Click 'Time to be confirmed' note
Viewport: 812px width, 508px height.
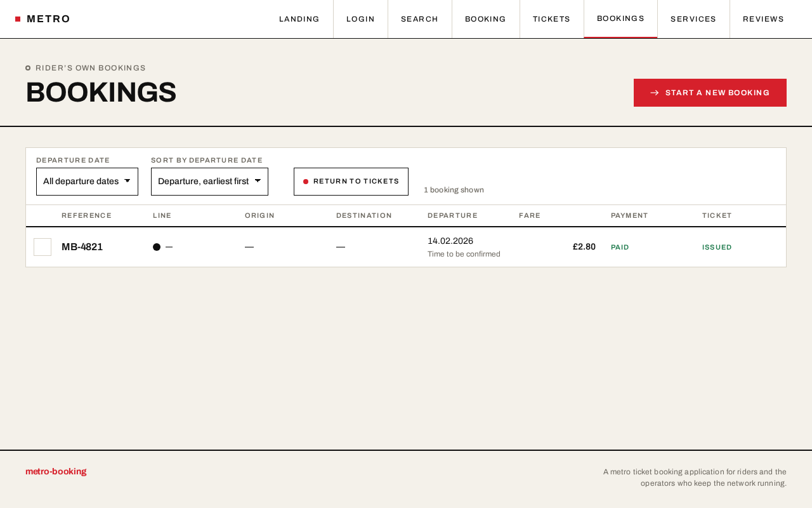pyautogui.click(x=464, y=254)
